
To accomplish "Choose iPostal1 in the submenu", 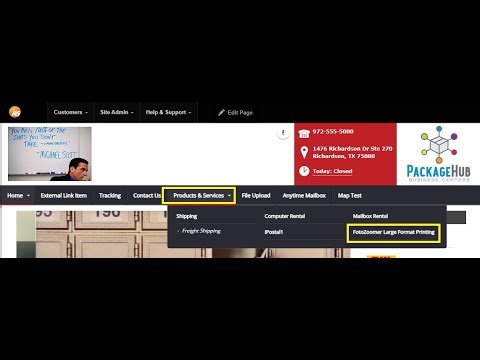I will click(274, 232).
